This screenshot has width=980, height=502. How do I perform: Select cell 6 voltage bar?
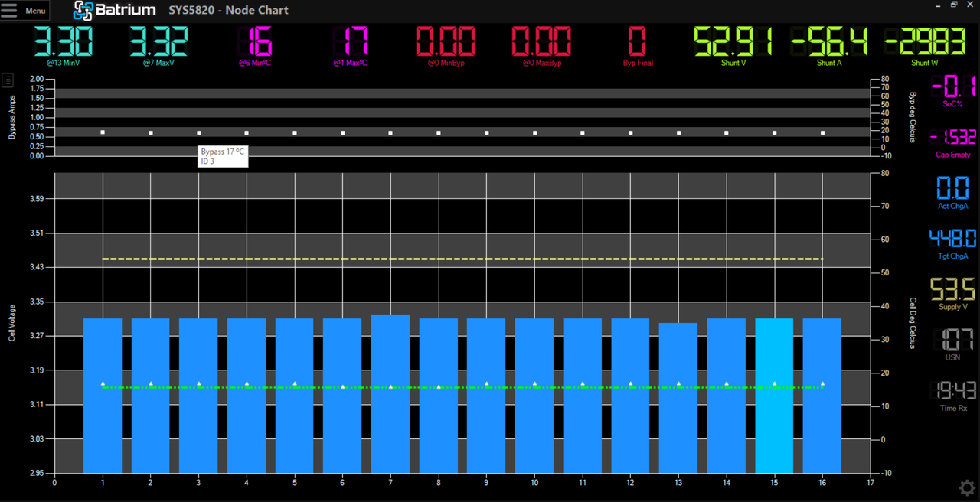pos(342,396)
